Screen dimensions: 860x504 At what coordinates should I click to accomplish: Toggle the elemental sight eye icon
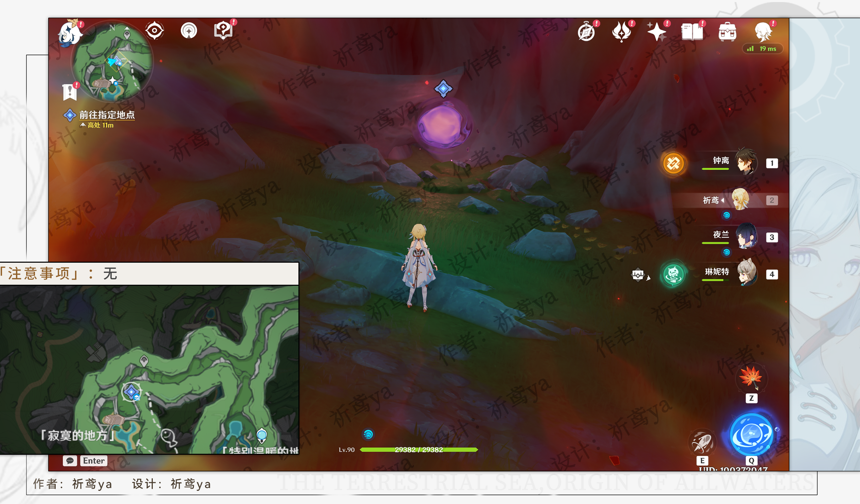click(x=154, y=31)
